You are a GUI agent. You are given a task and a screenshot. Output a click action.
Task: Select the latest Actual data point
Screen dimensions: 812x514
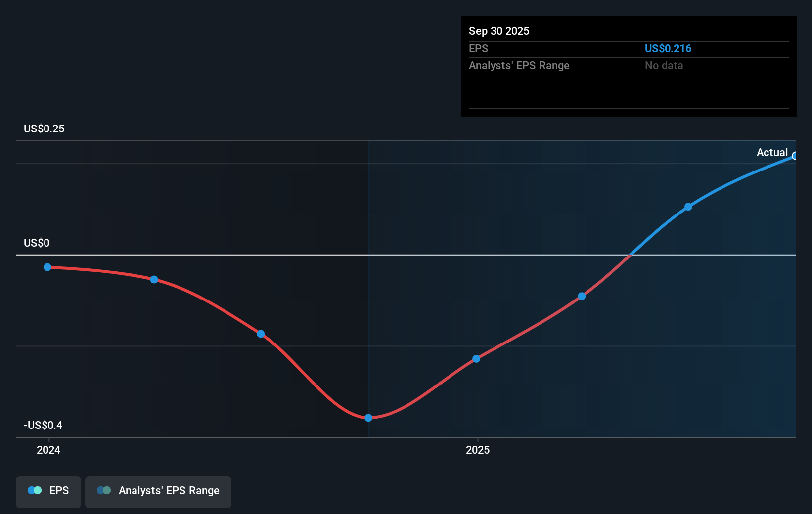[795, 156]
